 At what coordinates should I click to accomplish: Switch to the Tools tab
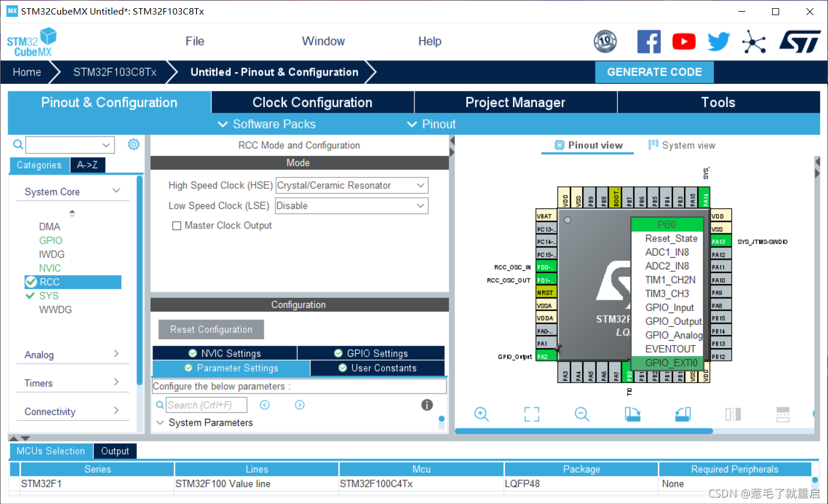pyautogui.click(x=718, y=102)
